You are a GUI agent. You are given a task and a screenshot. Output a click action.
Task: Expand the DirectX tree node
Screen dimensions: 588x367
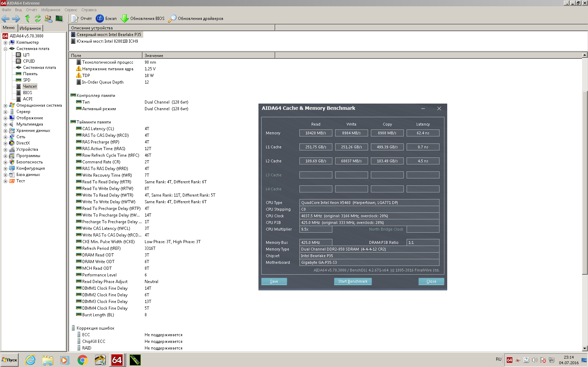[5, 143]
